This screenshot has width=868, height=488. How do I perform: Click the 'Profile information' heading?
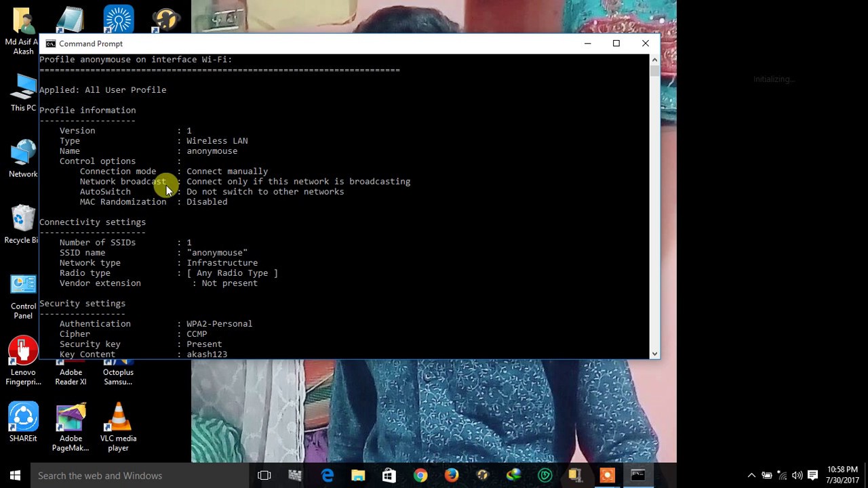point(87,110)
